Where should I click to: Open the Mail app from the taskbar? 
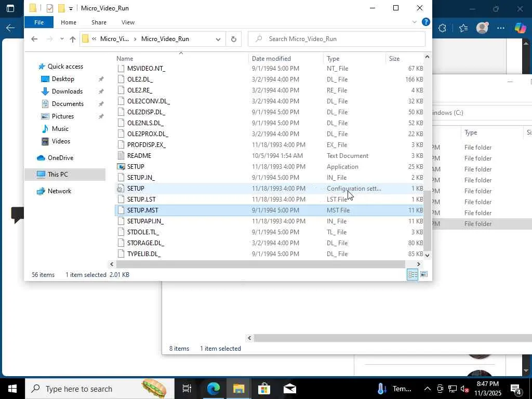pyautogui.click(x=289, y=389)
